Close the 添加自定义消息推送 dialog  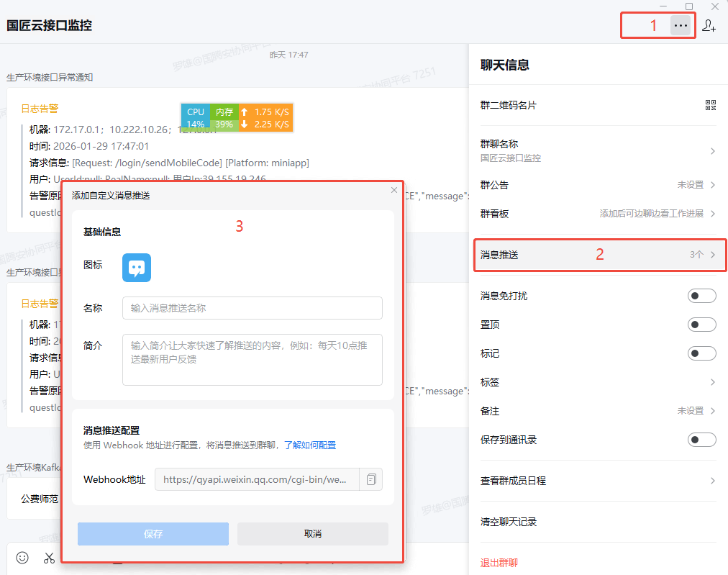393,190
